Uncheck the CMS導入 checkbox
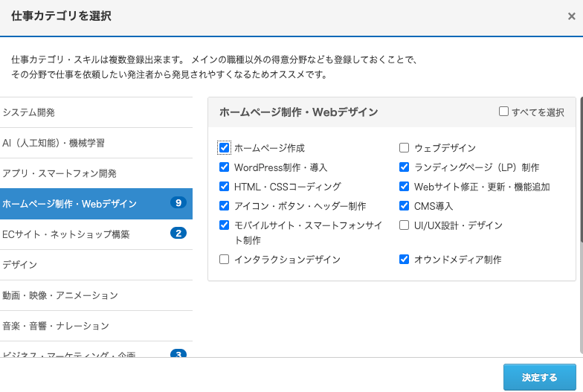 coord(405,206)
